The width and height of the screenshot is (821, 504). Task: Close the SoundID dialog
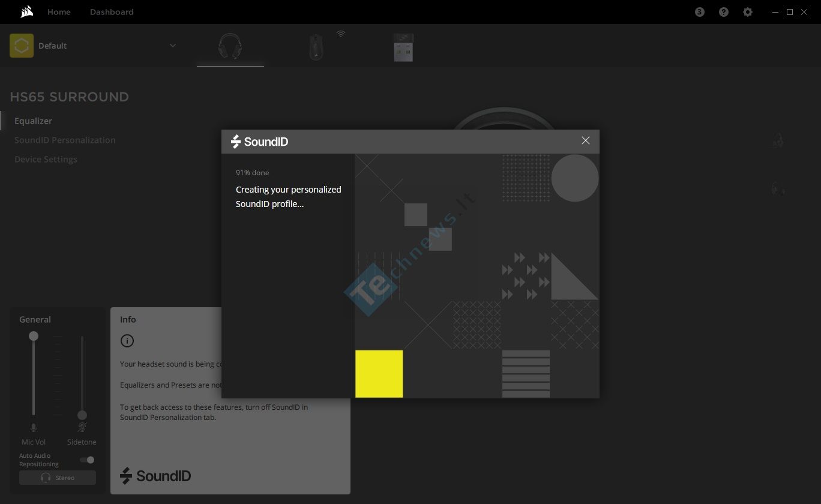pos(586,140)
